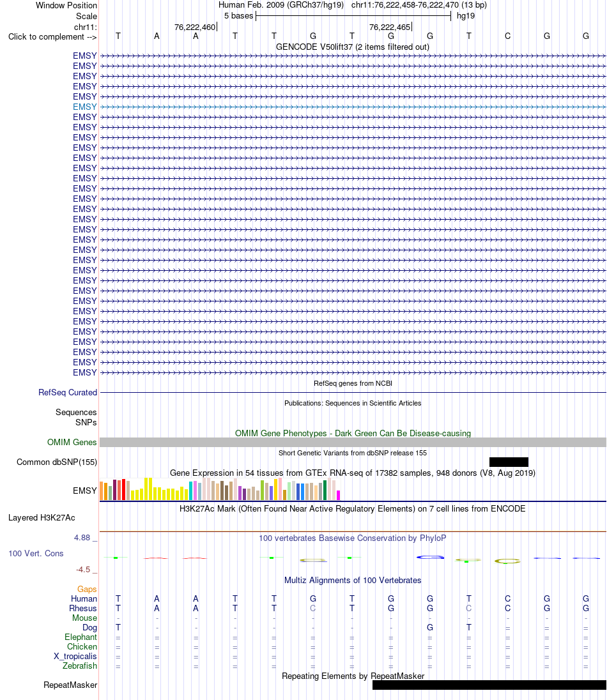607x700 pixels.
Task: Select the black dbSNP variant block
Action: coord(509,462)
